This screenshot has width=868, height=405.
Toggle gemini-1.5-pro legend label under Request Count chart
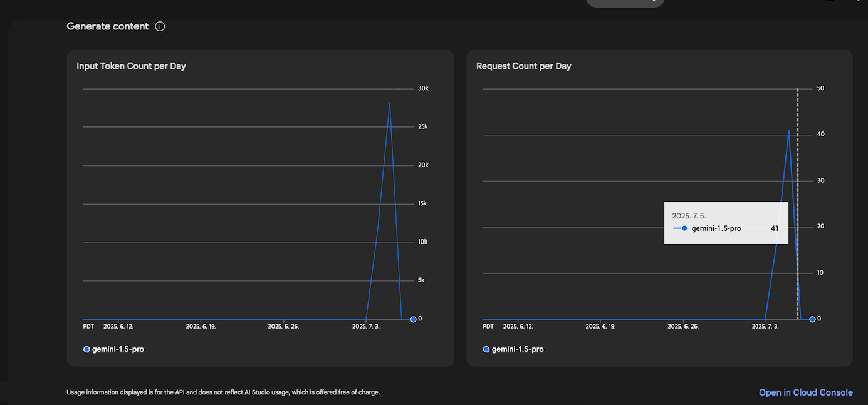point(517,349)
